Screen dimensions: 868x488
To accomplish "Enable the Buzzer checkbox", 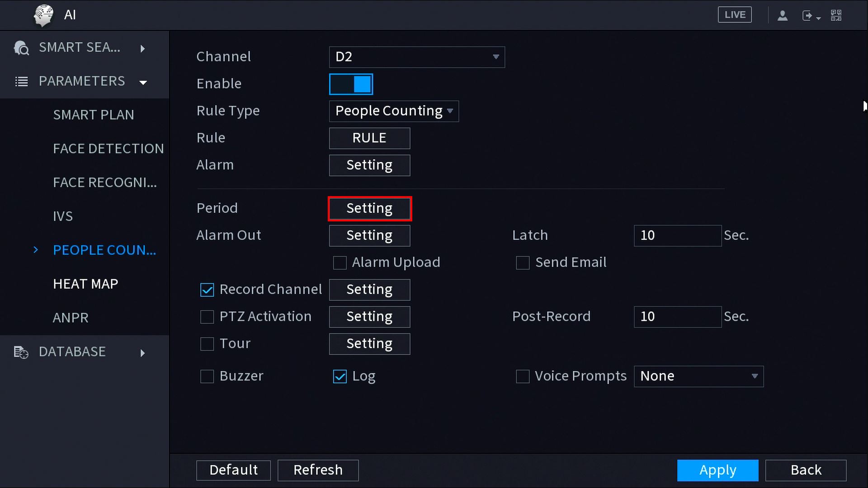I will coord(207,376).
